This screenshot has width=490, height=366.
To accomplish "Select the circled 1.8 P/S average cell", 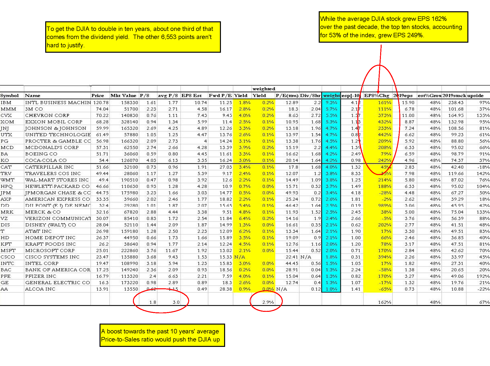I will (x=152, y=302).
